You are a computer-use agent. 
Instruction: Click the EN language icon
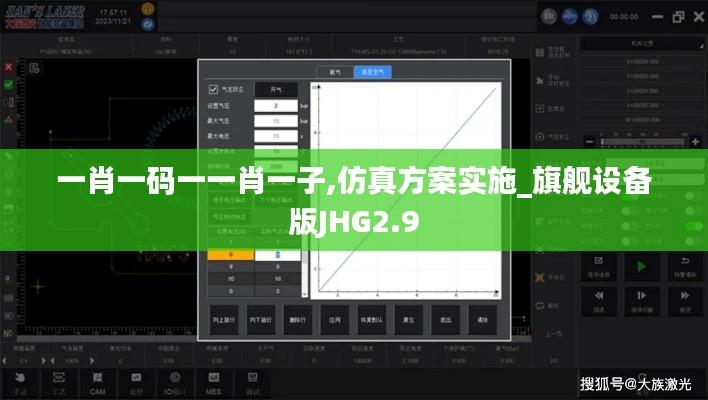pyautogui.click(x=549, y=17)
